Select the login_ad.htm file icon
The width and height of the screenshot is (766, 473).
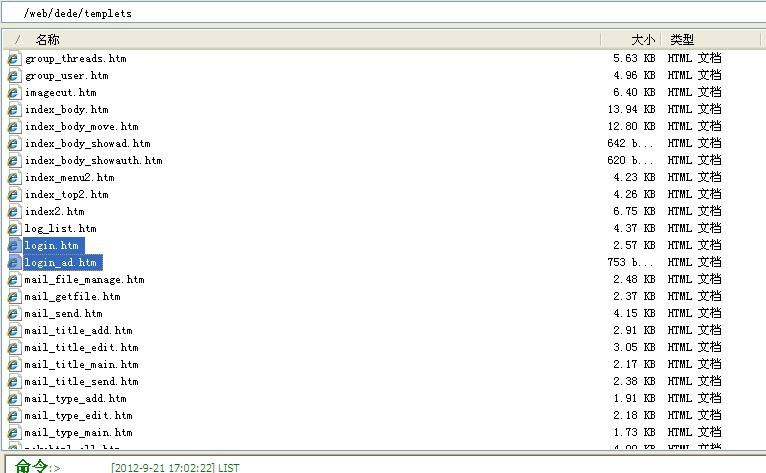(x=14, y=262)
